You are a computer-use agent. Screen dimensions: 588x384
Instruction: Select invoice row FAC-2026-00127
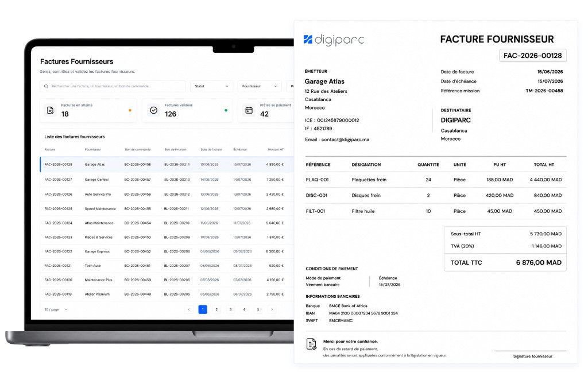coord(167,180)
